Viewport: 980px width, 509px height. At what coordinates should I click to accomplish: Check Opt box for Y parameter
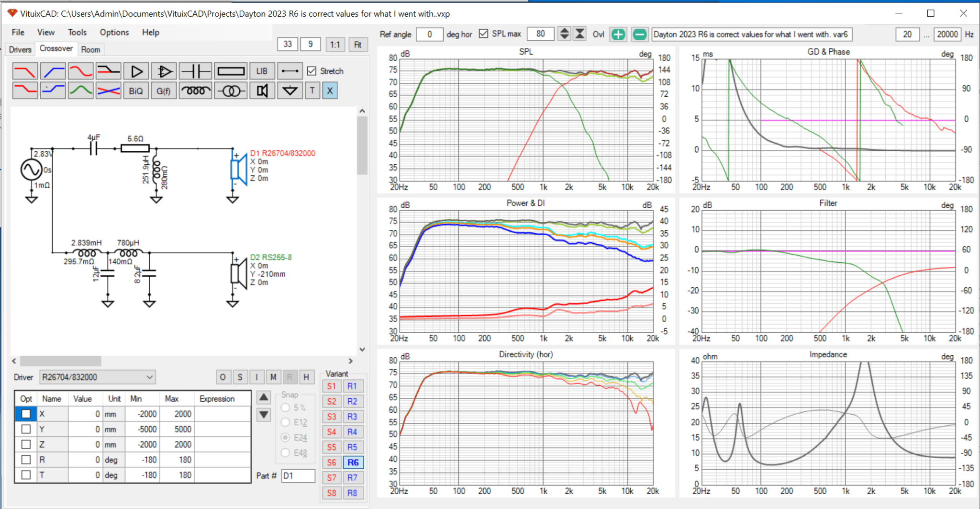pyautogui.click(x=26, y=429)
